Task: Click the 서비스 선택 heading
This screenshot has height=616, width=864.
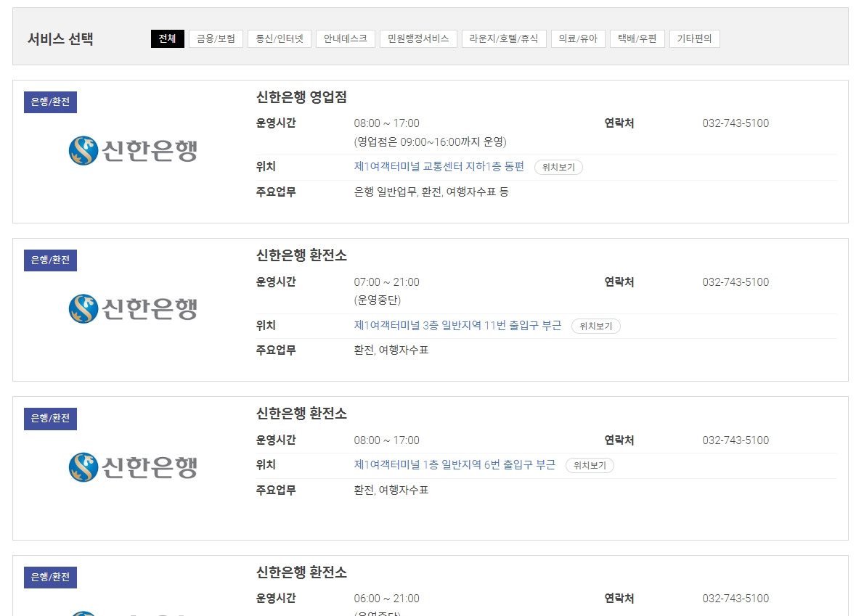Action: (x=60, y=39)
